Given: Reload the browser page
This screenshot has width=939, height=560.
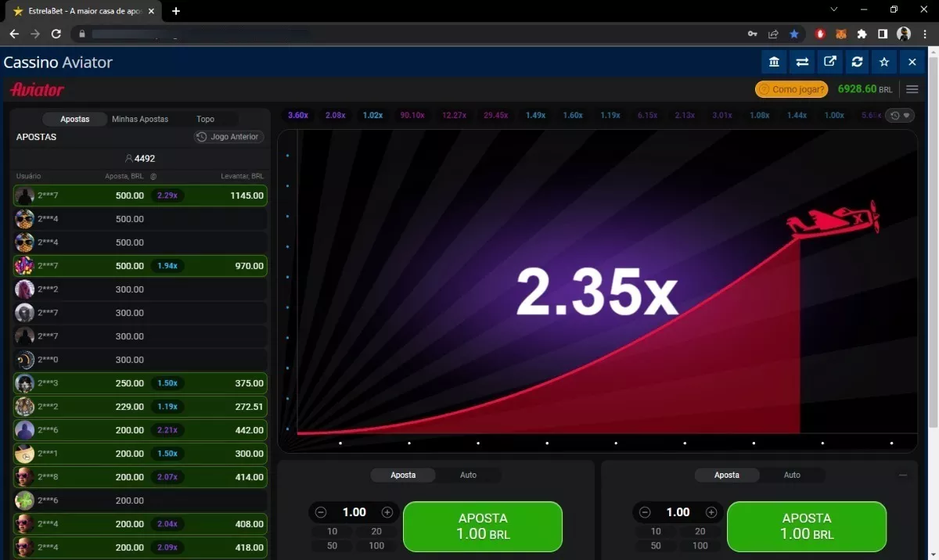Looking at the screenshot, I should coord(56,34).
